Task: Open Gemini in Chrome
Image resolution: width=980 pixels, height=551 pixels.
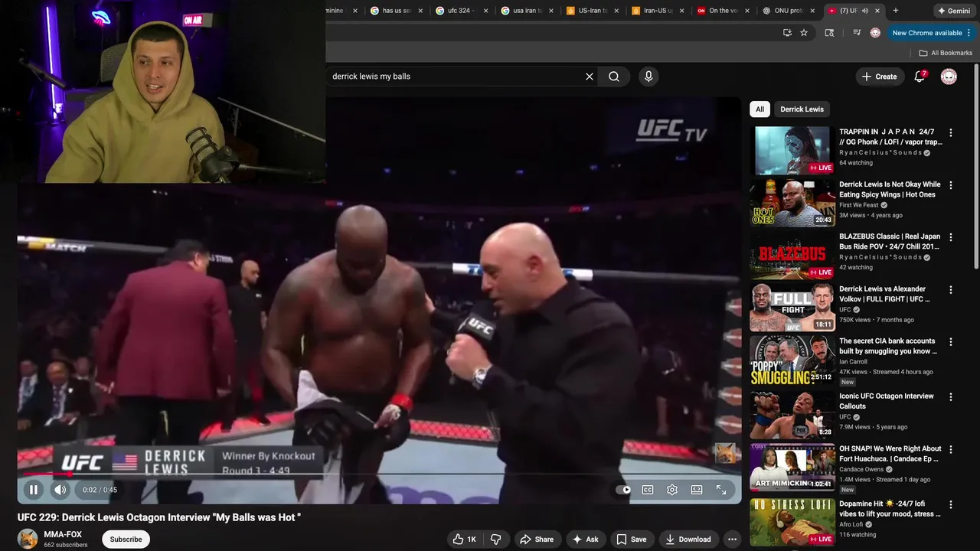Action: [954, 11]
